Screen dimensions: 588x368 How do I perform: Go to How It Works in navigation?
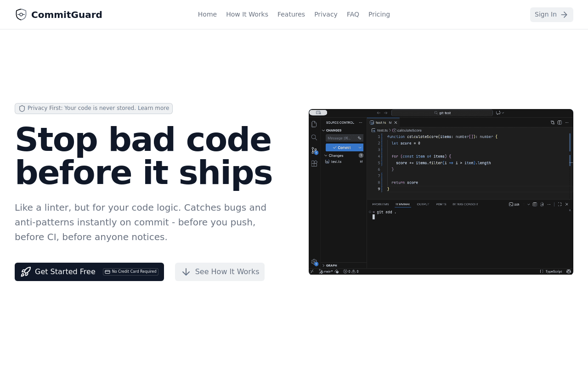247,14
